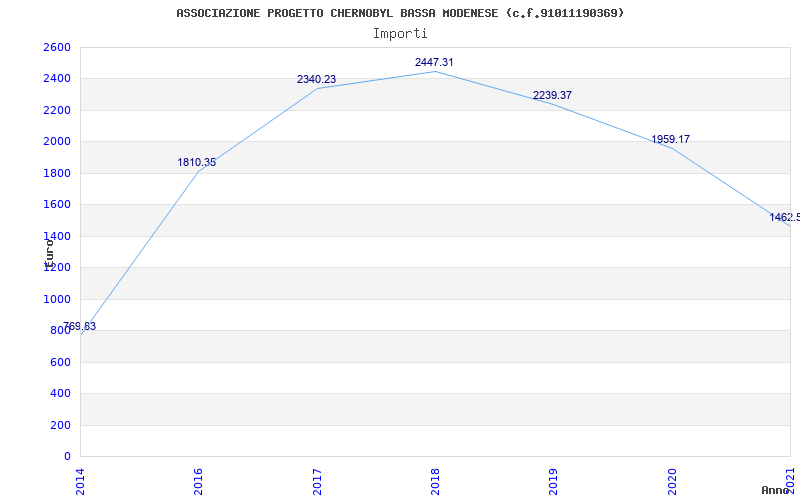The width and height of the screenshot is (800, 500).
Task: Select the 2239.37 data label
Action: tap(552, 95)
